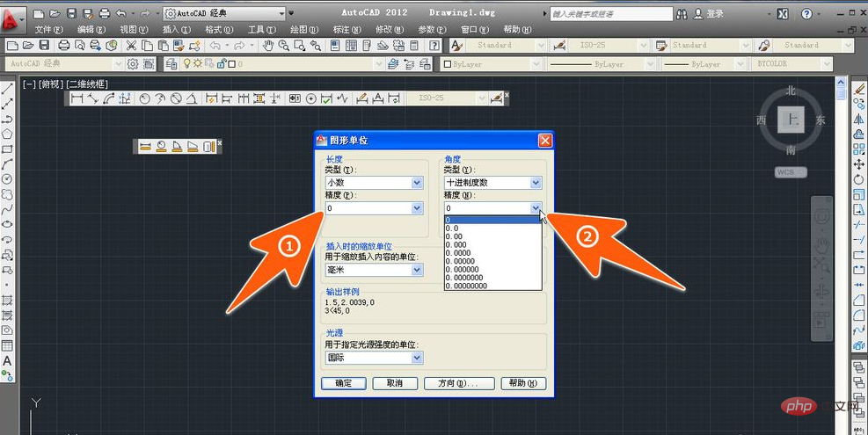The height and width of the screenshot is (435, 868).
Task: Open the 编辑 menu
Action: (x=91, y=29)
